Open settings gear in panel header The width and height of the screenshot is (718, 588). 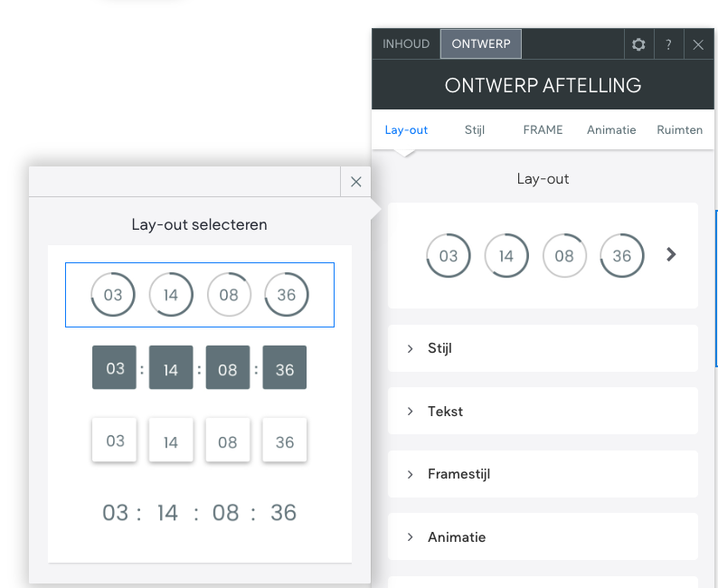tap(638, 44)
